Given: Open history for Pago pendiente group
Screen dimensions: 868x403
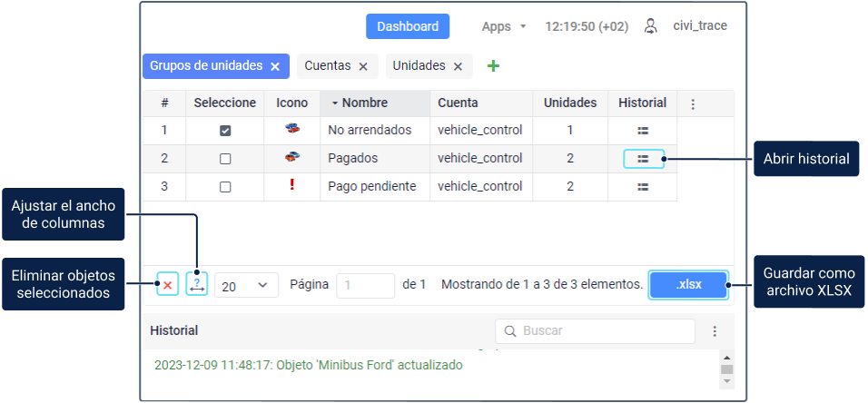Looking at the screenshot, I should [643, 187].
